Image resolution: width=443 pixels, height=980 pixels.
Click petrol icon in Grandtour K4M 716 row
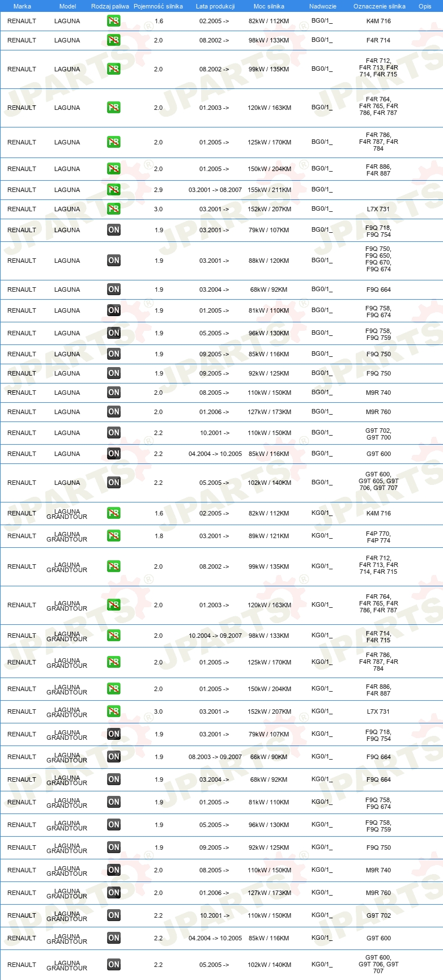(x=114, y=513)
